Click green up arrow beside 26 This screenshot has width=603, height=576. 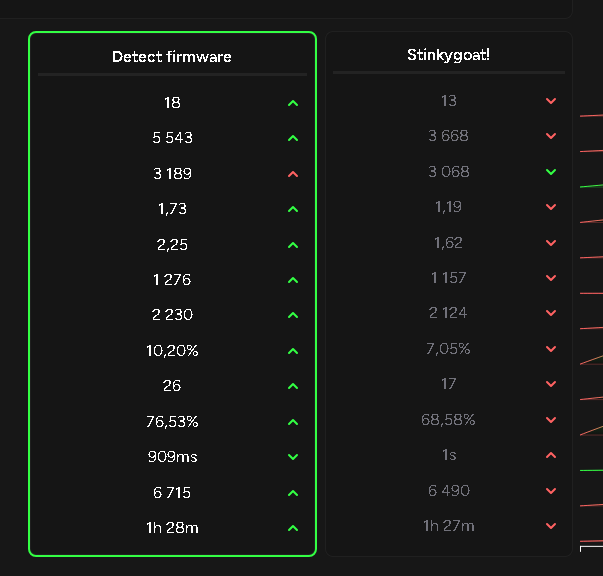point(293,386)
